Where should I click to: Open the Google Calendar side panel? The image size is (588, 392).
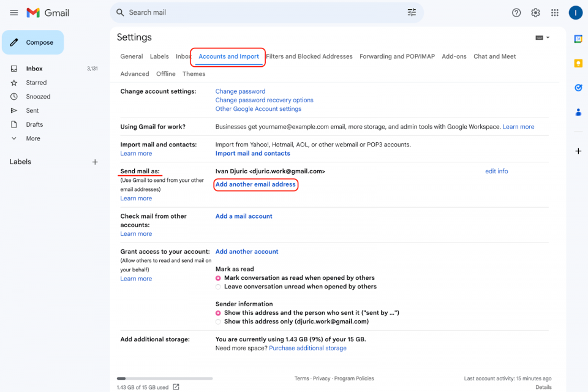pyautogui.click(x=578, y=39)
